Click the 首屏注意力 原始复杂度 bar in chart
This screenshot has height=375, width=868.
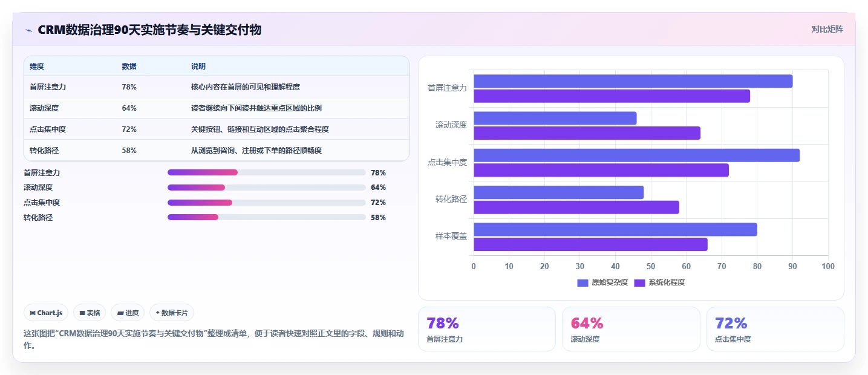click(633, 81)
